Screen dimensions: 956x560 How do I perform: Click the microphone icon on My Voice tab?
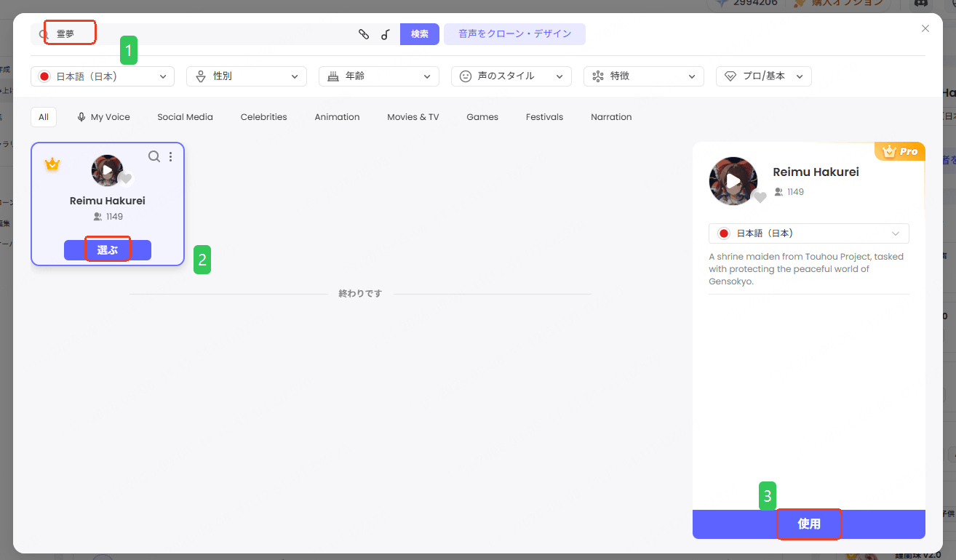[x=81, y=117]
